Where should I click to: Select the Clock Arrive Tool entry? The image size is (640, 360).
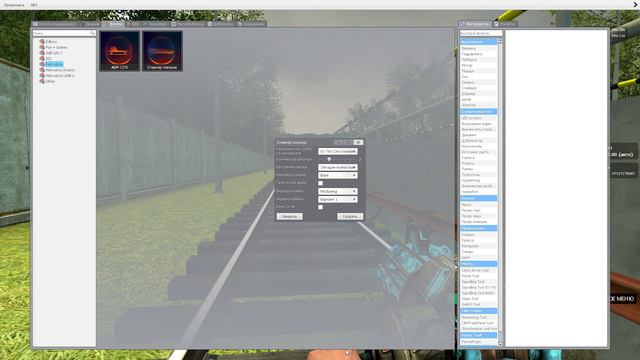pyautogui.click(x=478, y=270)
